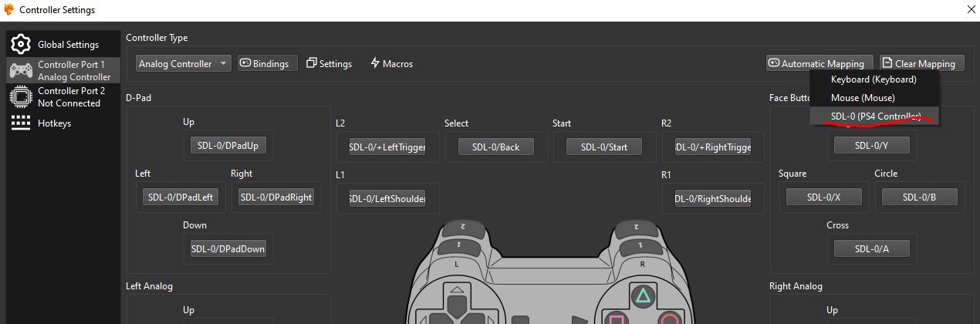Rebind Start SDL-0/Start binding
This screenshot has width=980, height=324.
tap(604, 147)
